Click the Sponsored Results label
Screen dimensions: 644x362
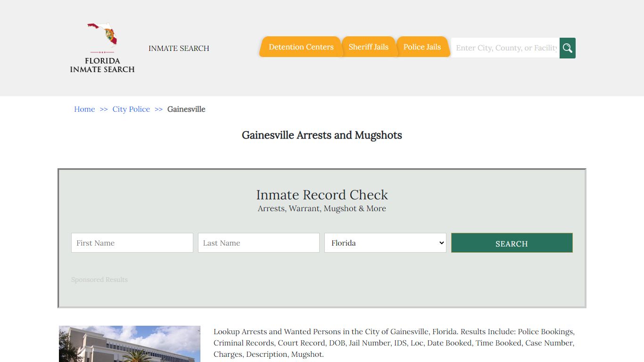tap(99, 280)
